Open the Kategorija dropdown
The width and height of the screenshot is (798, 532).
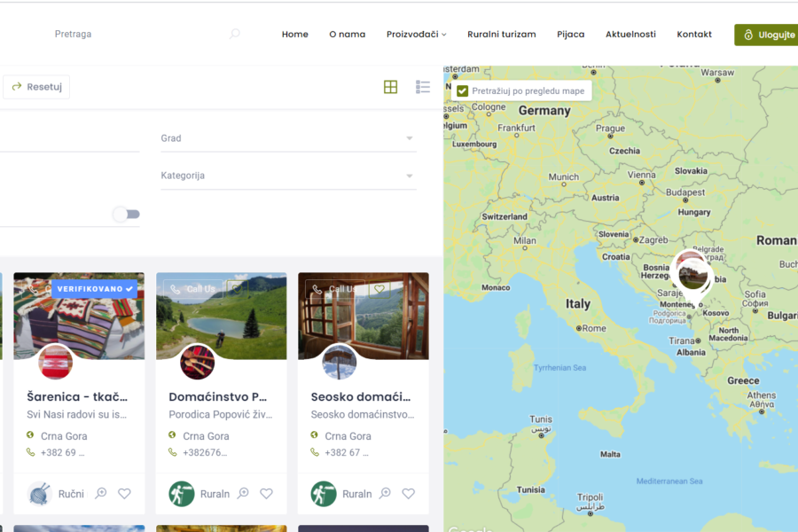click(x=288, y=176)
